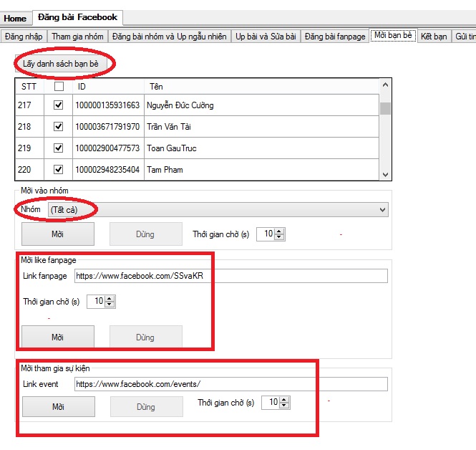Click name cell Toan GauTruc

[x=261, y=148]
